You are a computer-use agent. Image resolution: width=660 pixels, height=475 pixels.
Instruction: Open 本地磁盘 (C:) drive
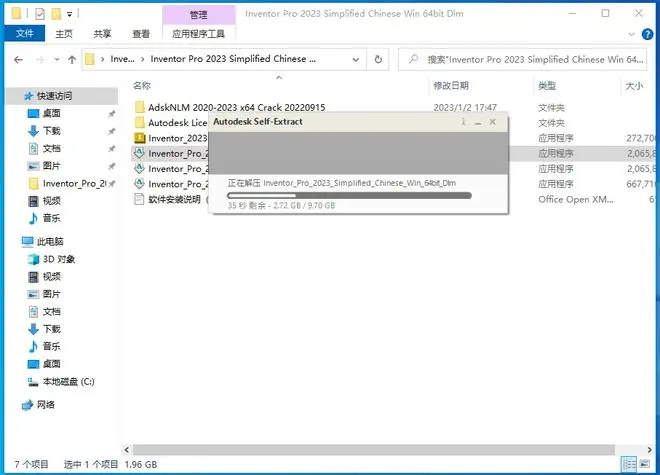[68, 382]
